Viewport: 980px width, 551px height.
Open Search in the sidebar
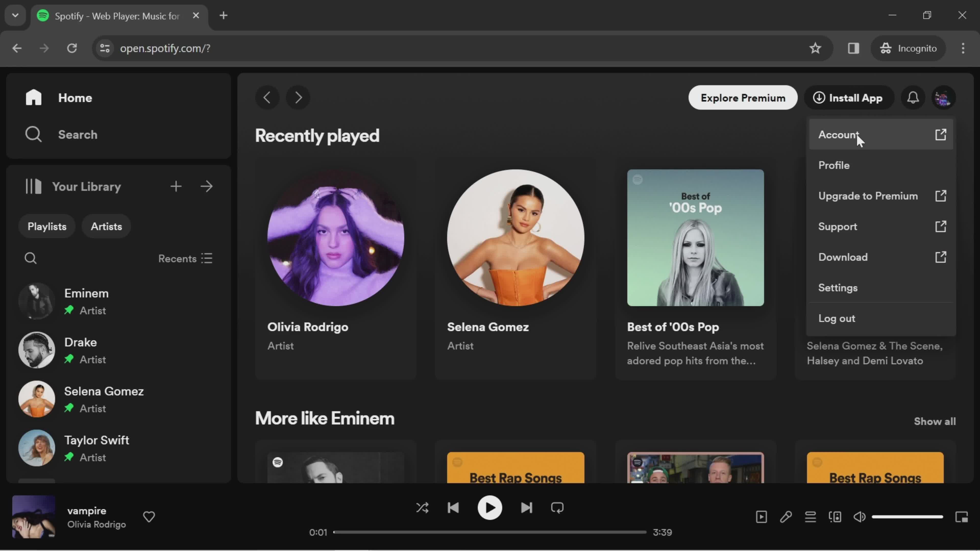[x=61, y=135]
